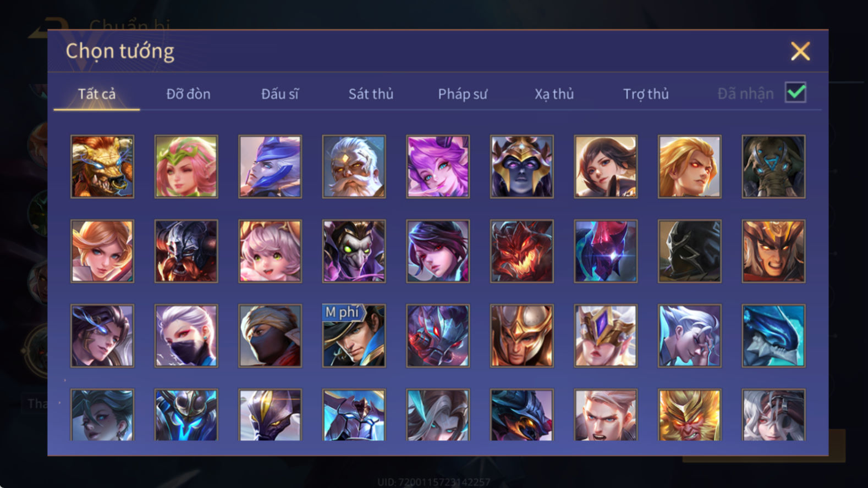
Task: Pick the golden monkey king hero portrait
Action: click(x=689, y=415)
